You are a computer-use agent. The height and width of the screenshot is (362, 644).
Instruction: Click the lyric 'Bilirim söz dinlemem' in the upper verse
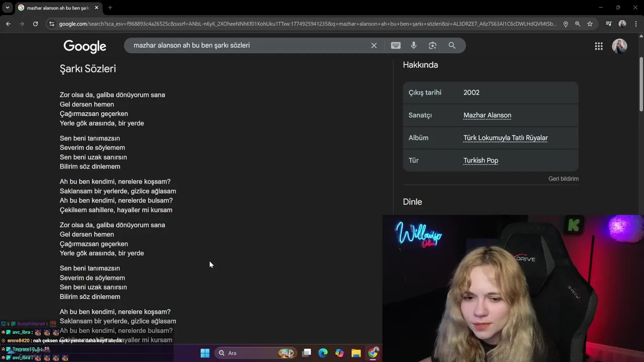pyautogui.click(x=90, y=166)
